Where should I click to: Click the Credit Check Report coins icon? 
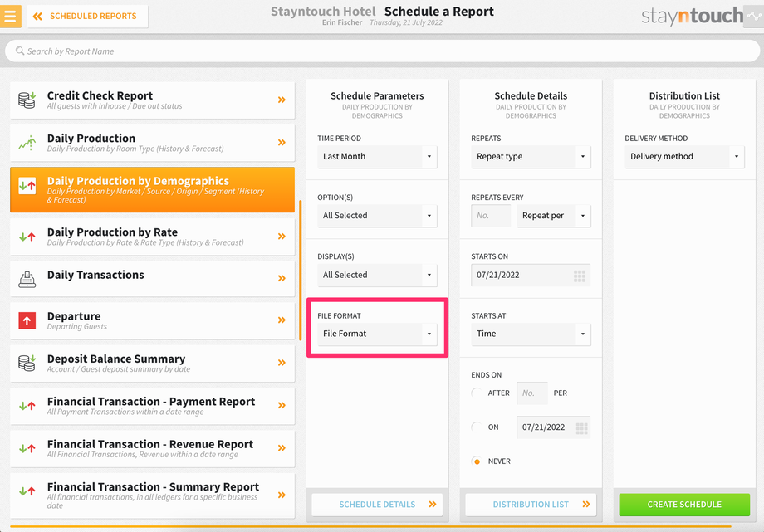tap(27, 100)
